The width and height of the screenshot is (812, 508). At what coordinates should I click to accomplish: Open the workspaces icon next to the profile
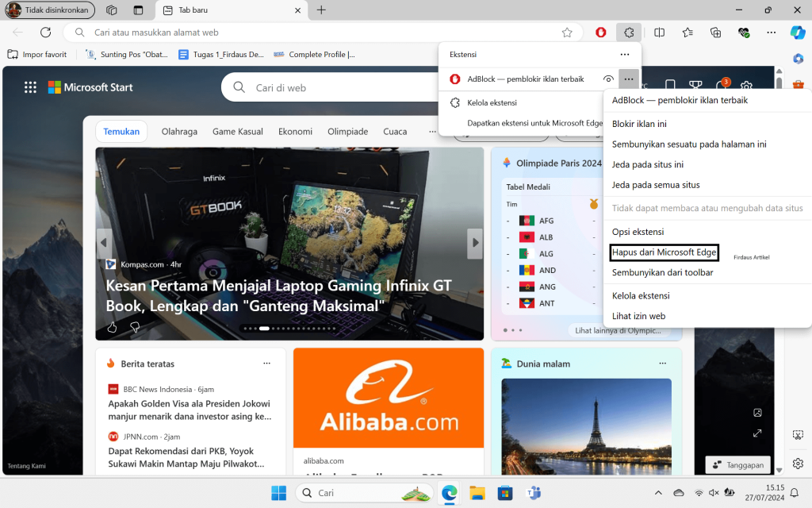(111, 10)
